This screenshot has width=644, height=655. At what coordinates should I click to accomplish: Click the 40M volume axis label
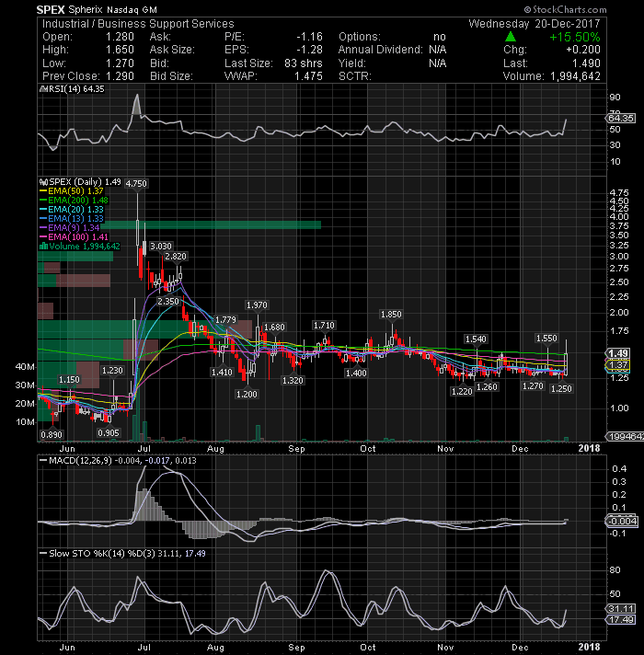pyautogui.click(x=25, y=367)
